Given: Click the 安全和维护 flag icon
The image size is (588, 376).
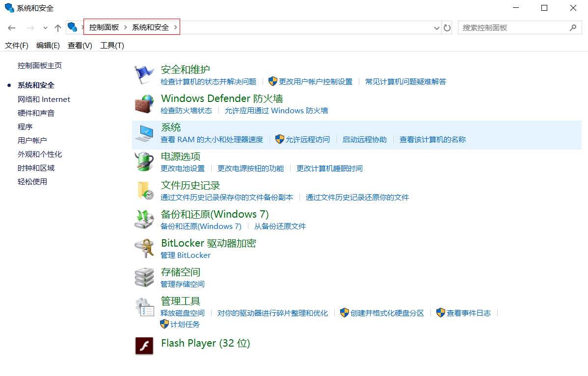Looking at the screenshot, I should click(x=144, y=75).
